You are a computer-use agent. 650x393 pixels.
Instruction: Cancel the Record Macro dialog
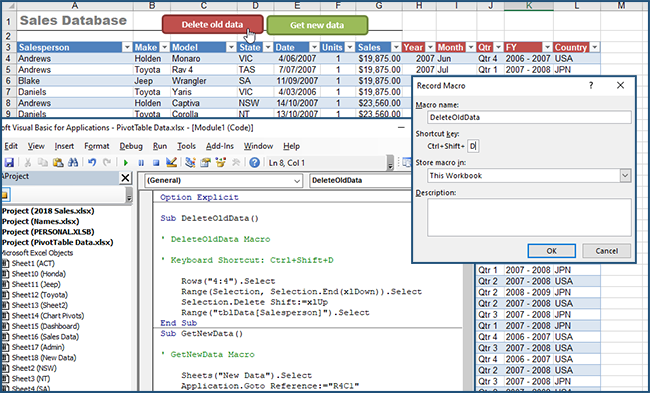point(606,251)
